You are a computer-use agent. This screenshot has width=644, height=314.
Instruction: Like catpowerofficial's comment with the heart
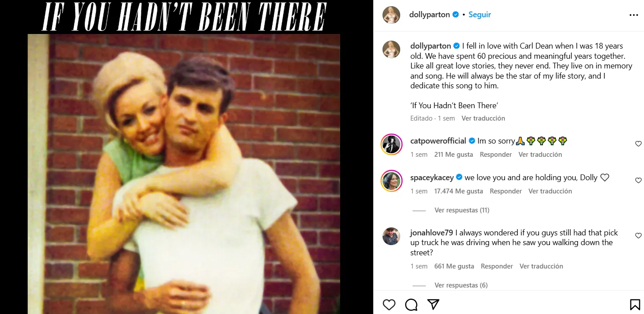click(638, 144)
